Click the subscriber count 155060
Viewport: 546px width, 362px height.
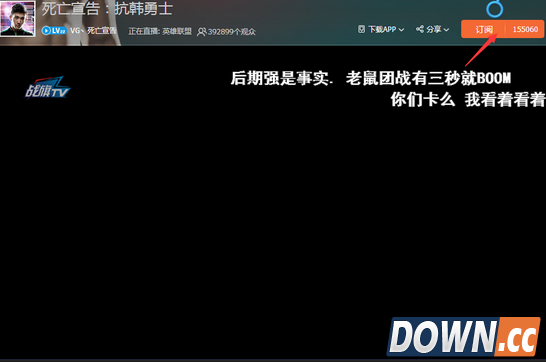coord(525,29)
